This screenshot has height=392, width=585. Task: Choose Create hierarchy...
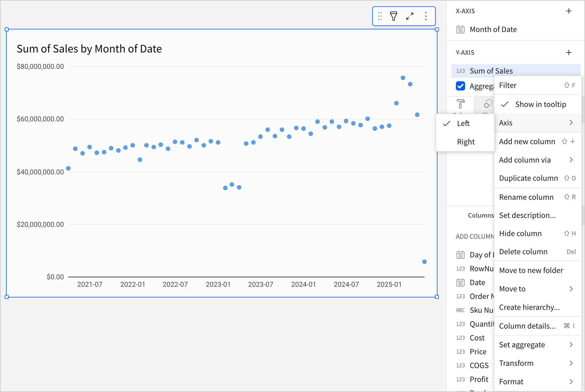pyautogui.click(x=538, y=307)
